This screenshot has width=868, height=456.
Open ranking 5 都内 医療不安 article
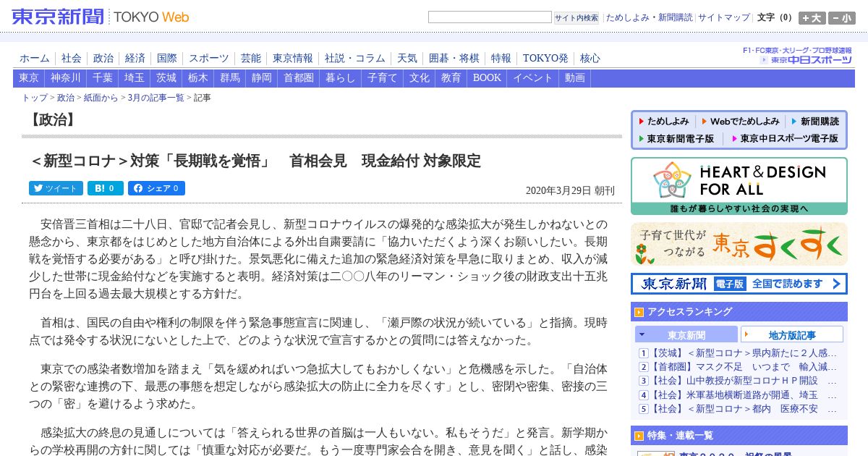click(744, 409)
